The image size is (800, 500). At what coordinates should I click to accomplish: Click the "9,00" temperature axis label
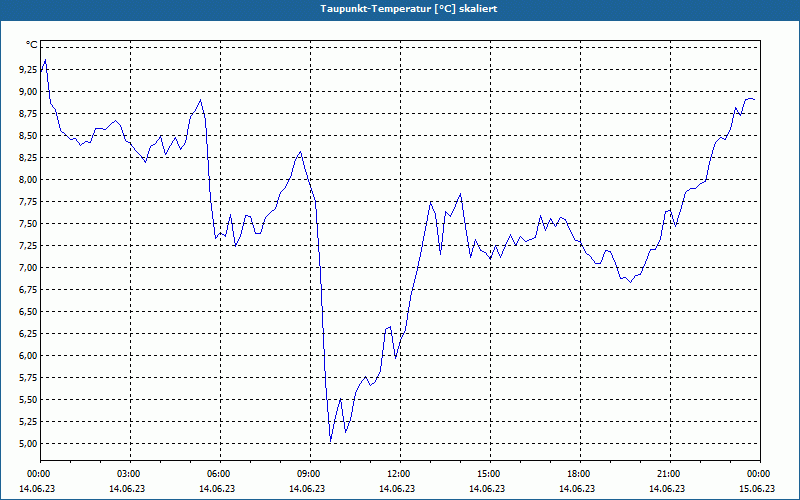point(29,92)
